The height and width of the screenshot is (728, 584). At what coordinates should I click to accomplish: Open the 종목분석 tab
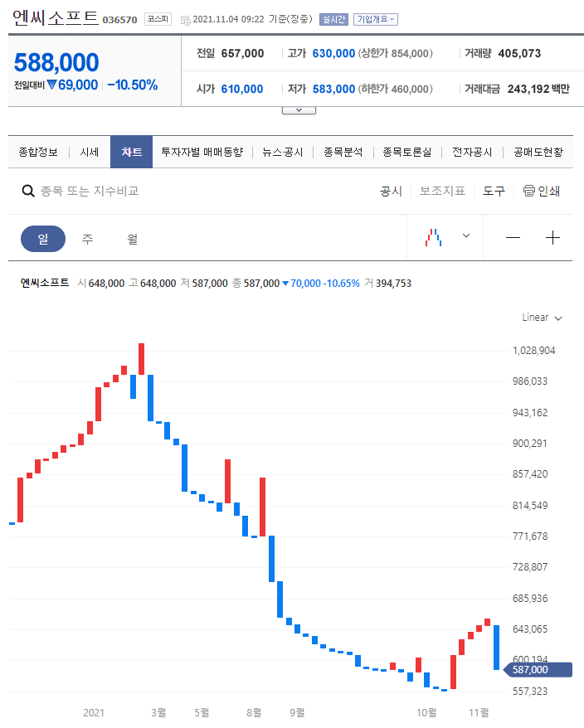(343, 153)
